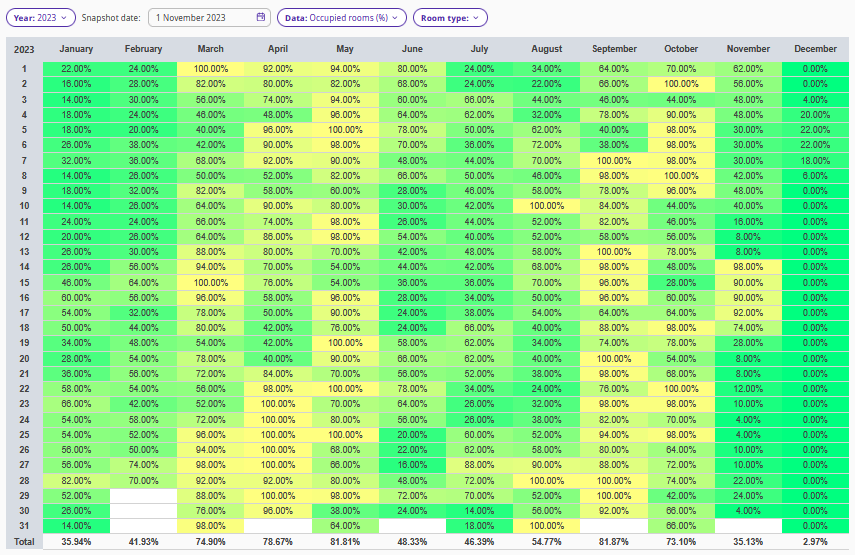Viewport: 855px width, 555px height.
Task: Click the March total 74.90% cell
Action: [x=210, y=541]
